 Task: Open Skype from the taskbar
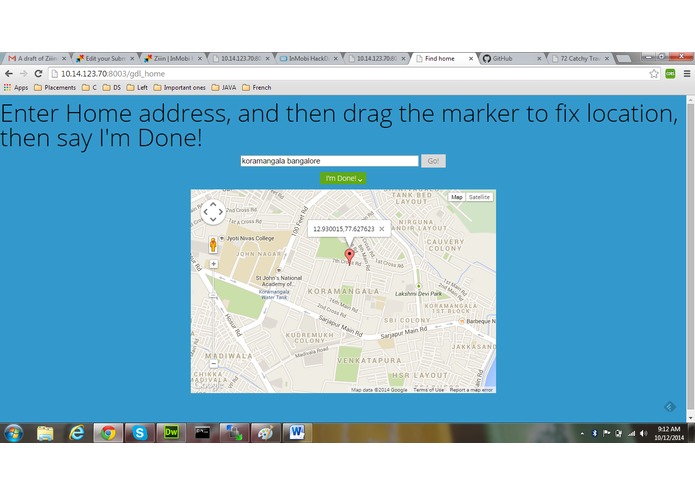pos(139,433)
